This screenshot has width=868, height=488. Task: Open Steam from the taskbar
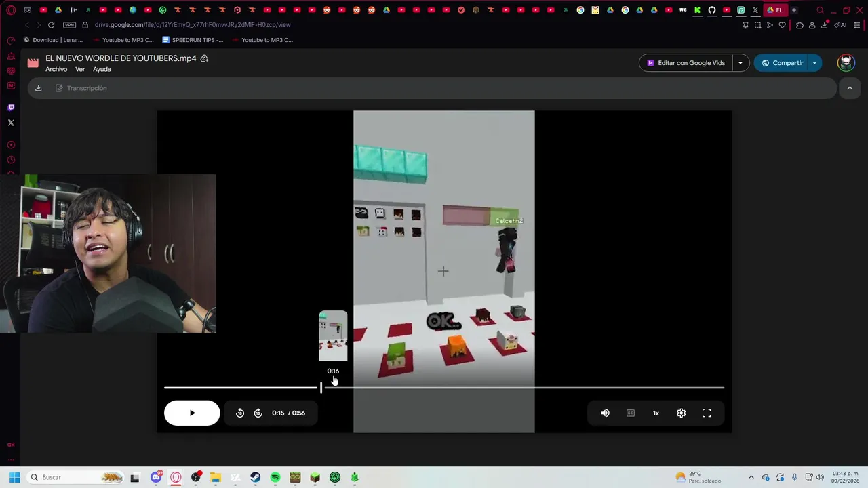255,477
